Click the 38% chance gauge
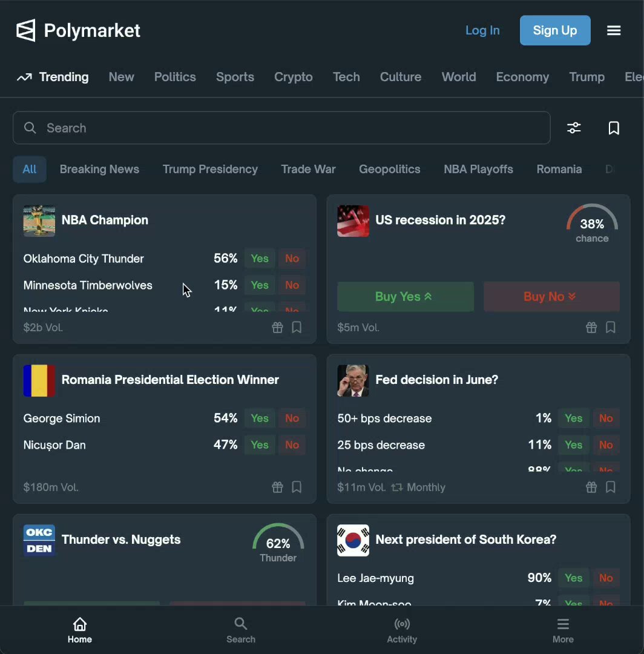644x654 pixels. point(592,225)
